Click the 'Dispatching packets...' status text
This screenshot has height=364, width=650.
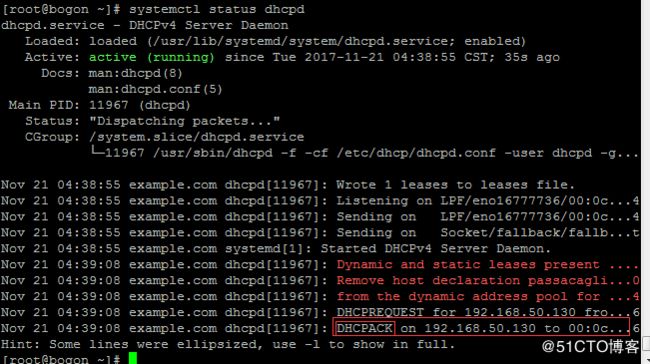(184, 121)
